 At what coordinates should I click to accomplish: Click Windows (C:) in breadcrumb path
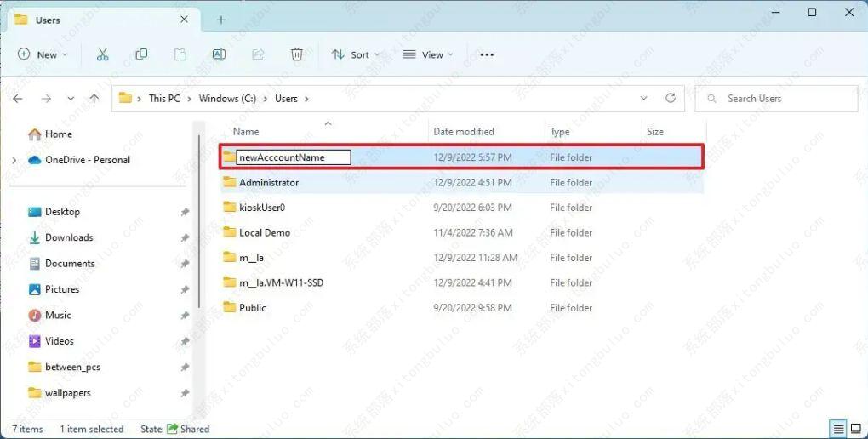click(227, 99)
